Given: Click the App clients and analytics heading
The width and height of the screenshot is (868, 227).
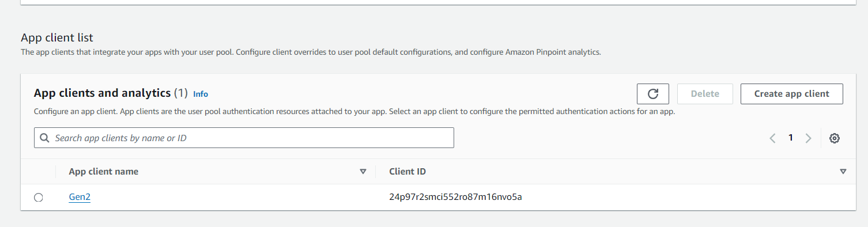Looking at the screenshot, I should point(102,93).
